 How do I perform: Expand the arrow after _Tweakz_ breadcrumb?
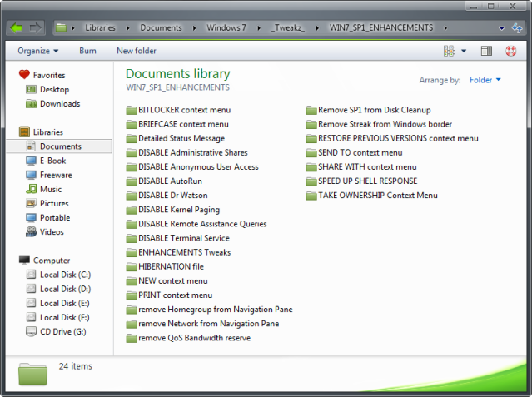(317, 28)
